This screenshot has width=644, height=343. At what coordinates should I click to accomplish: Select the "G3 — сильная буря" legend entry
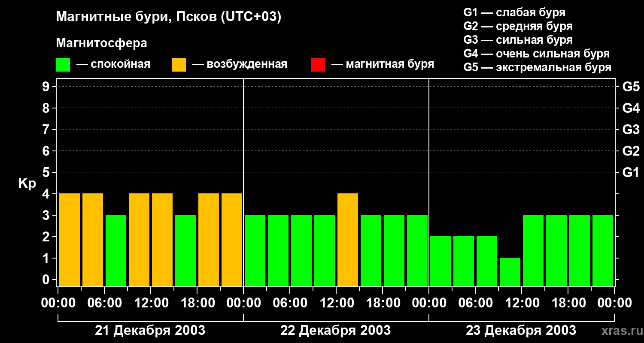pyautogui.click(x=518, y=40)
